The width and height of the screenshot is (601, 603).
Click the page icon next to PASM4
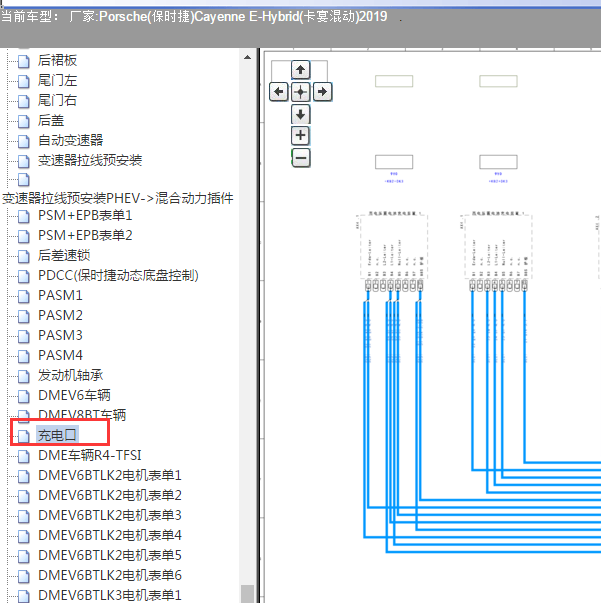24,356
